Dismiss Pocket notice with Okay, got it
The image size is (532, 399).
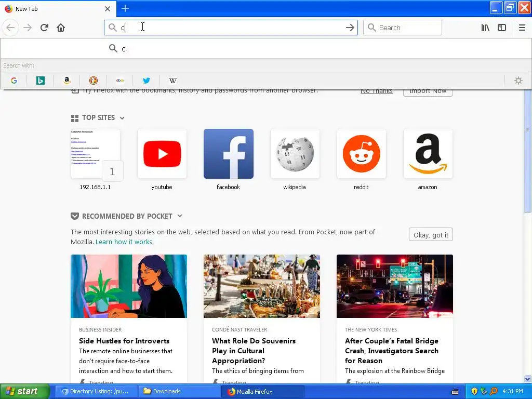coord(431,235)
